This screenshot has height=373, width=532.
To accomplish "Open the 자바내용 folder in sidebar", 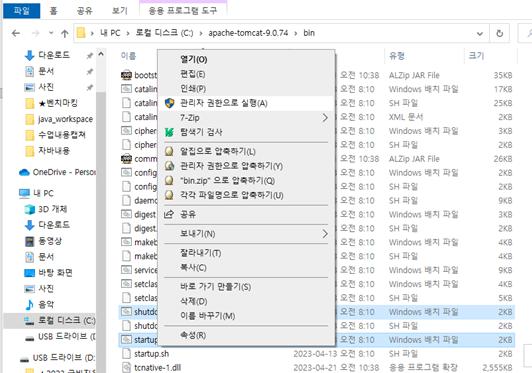I will [54, 151].
